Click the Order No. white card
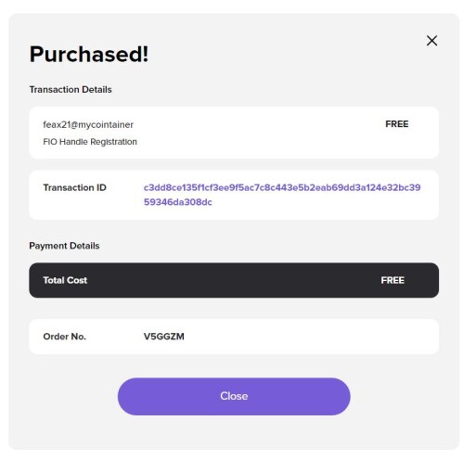Viewport: 476px width, 459px height. click(x=234, y=337)
